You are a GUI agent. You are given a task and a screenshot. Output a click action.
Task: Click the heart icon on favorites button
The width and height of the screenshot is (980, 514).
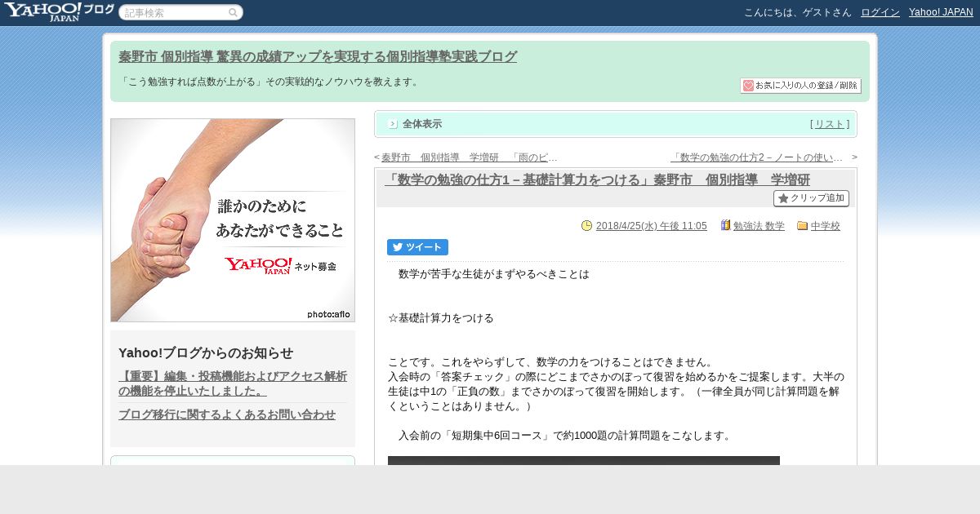tap(748, 86)
